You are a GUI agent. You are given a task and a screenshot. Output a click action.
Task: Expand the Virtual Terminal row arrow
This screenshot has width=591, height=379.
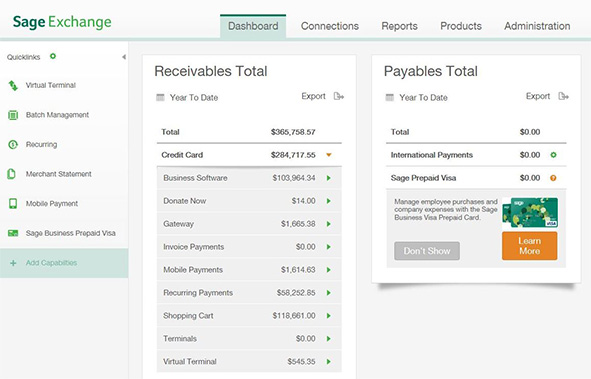click(x=329, y=362)
